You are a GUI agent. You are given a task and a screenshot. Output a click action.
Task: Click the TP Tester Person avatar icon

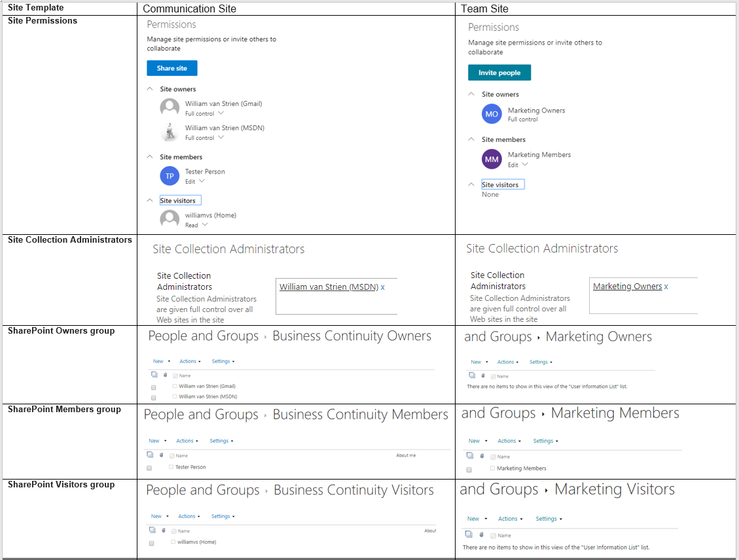[170, 175]
